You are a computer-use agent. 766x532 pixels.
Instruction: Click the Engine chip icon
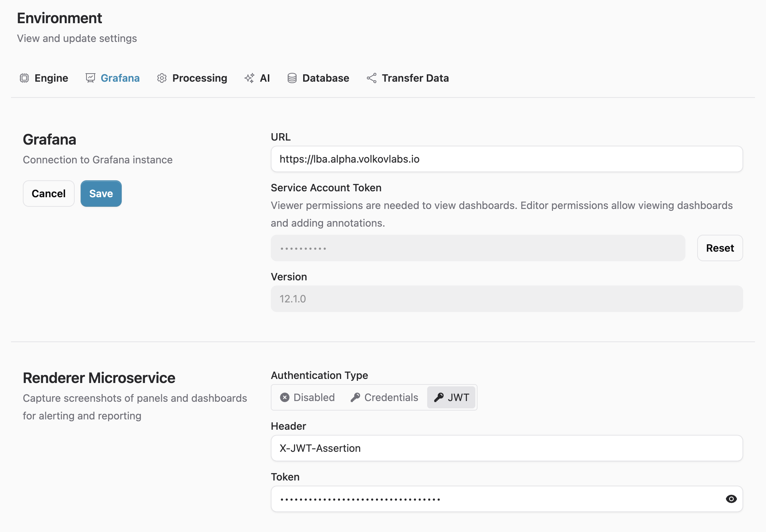(x=24, y=78)
